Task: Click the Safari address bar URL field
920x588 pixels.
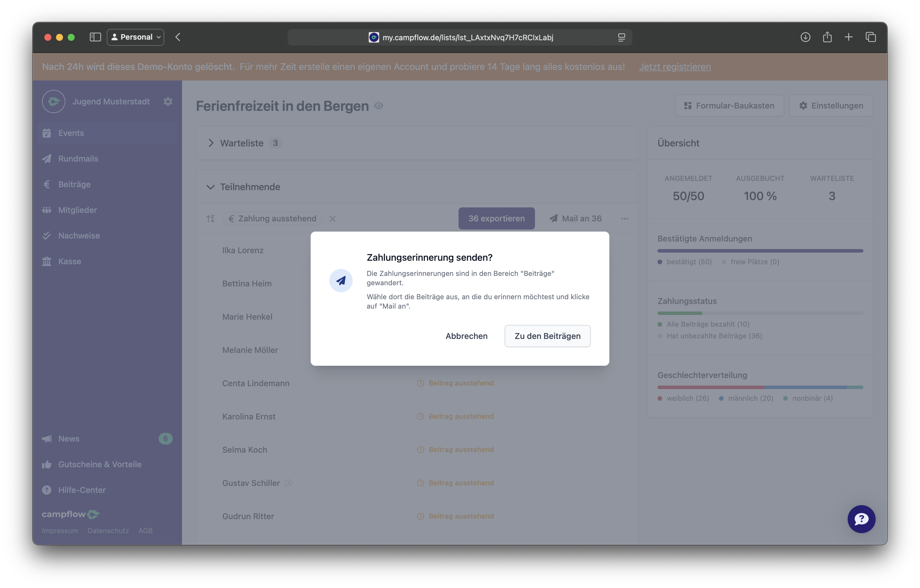Action: coord(460,37)
